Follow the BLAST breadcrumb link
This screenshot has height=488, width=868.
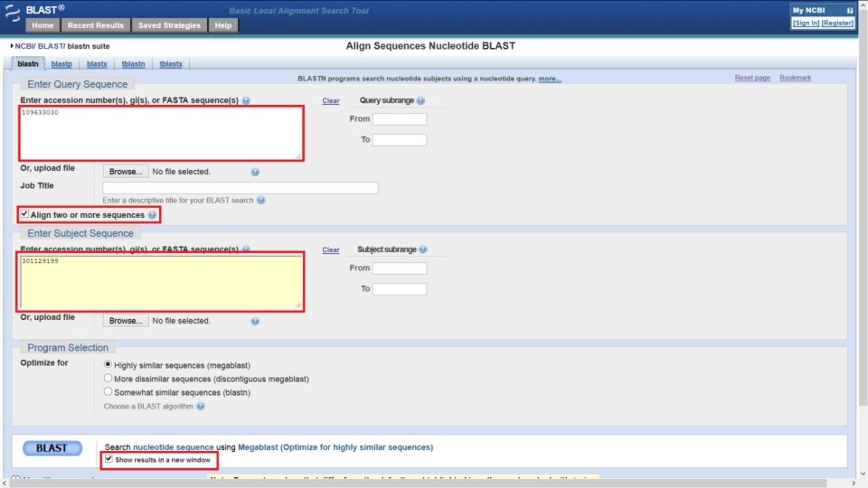(x=50, y=46)
